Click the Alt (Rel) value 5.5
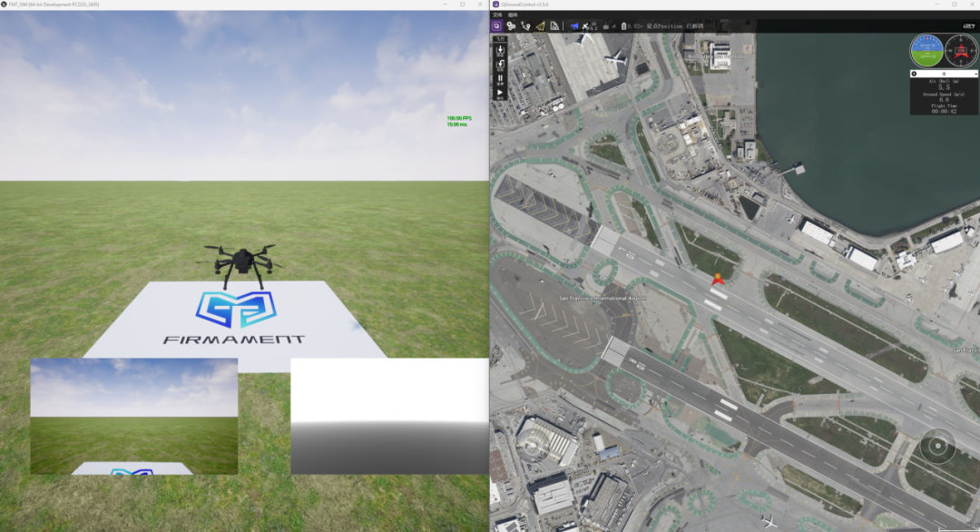Screen dimensions: 980x532 (944, 87)
